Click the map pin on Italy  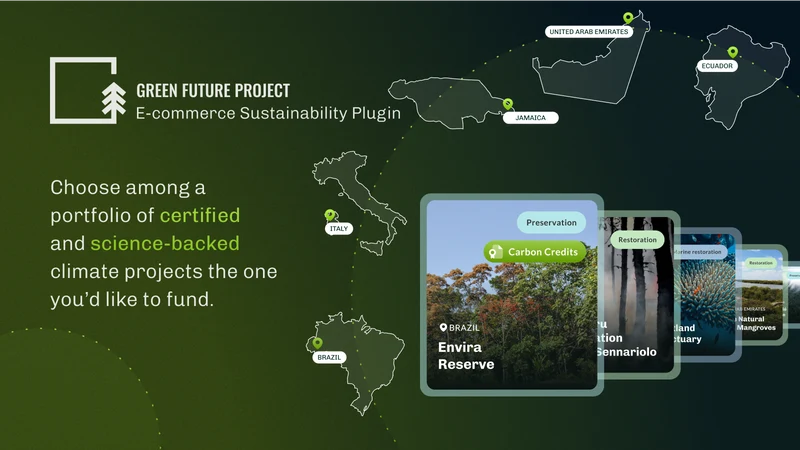(x=330, y=215)
